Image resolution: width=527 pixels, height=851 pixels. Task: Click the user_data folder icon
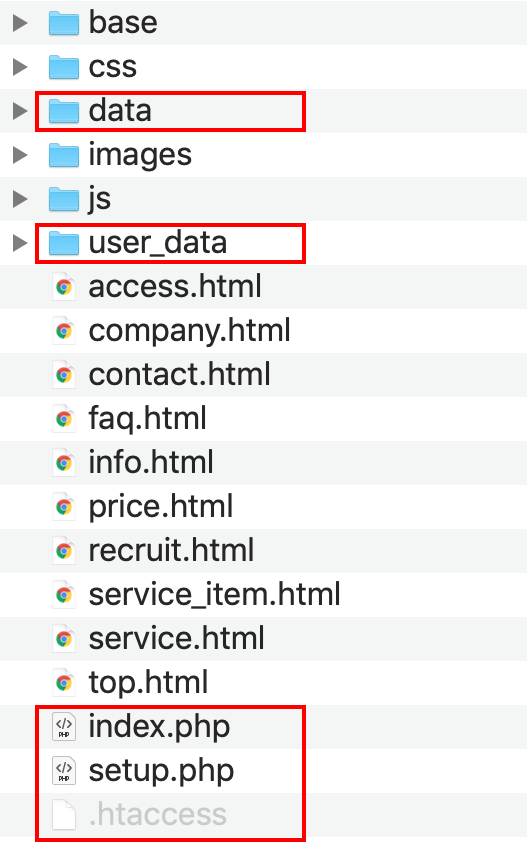point(64,243)
